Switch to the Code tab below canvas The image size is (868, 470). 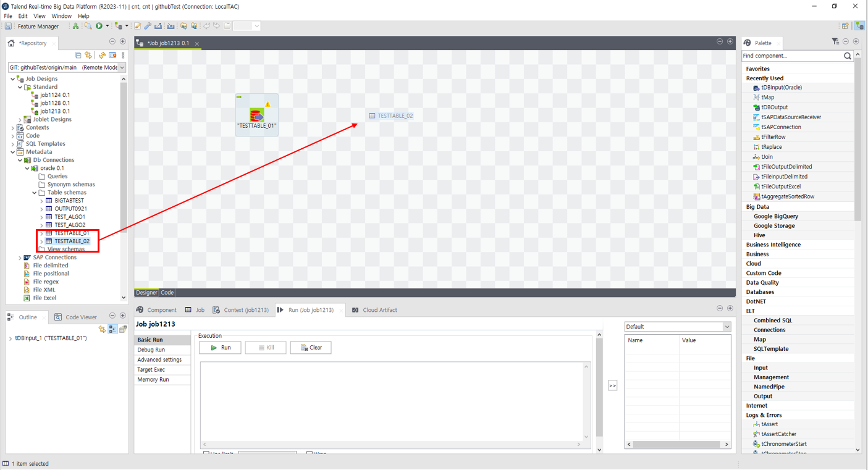tap(167, 293)
